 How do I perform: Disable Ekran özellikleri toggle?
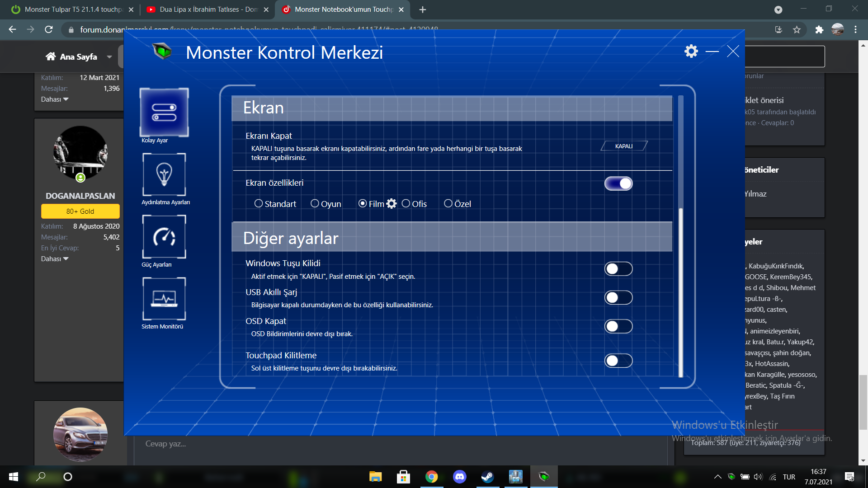click(618, 183)
